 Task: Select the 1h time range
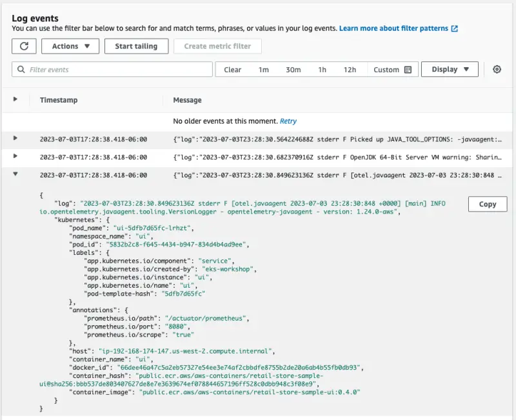tap(322, 70)
